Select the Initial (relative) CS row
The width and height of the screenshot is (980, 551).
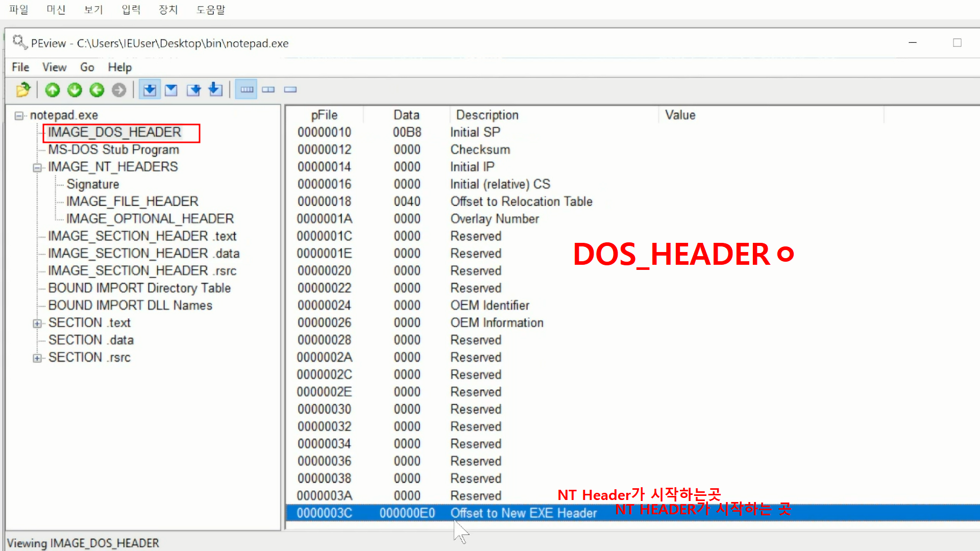633,185
